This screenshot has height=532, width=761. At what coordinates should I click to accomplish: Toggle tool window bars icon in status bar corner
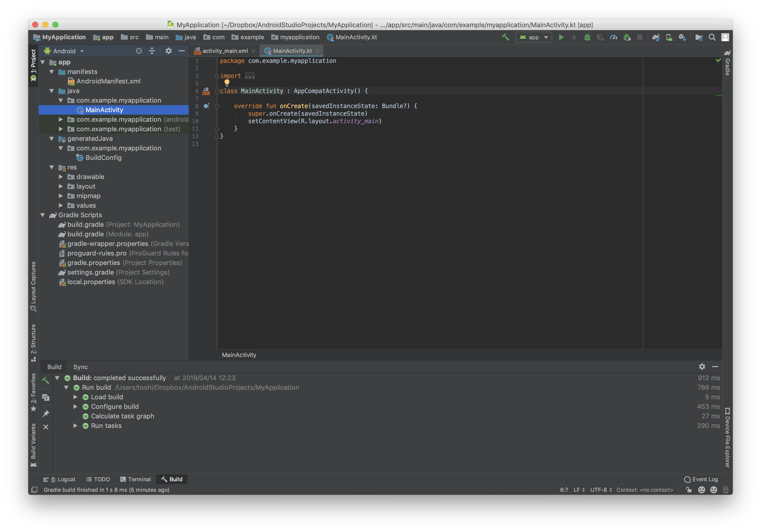click(x=34, y=490)
